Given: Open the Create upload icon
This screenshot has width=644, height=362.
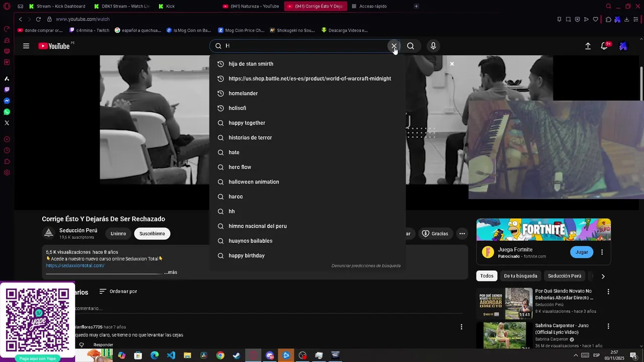Looking at the screenshot, I should click(x=588, y=46).
